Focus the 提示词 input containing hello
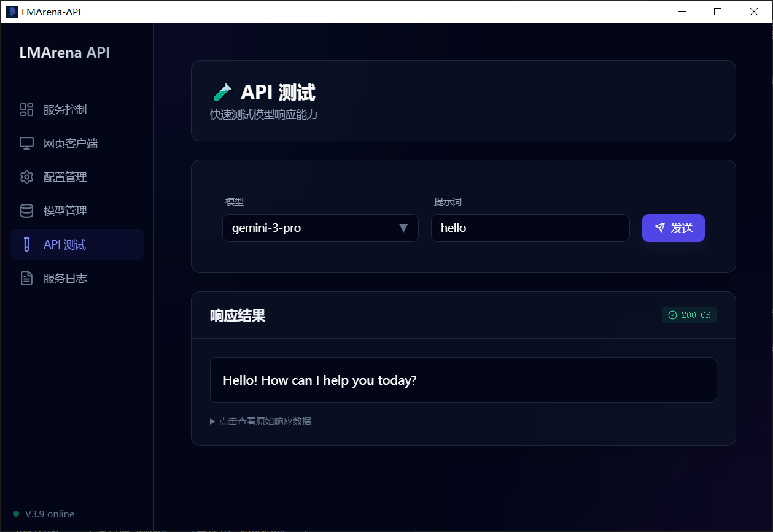 click(x=529, y=228)
